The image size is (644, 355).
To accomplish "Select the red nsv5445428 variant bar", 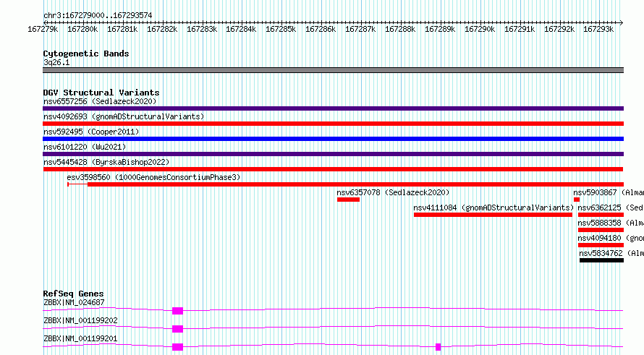I will [333, 169].
